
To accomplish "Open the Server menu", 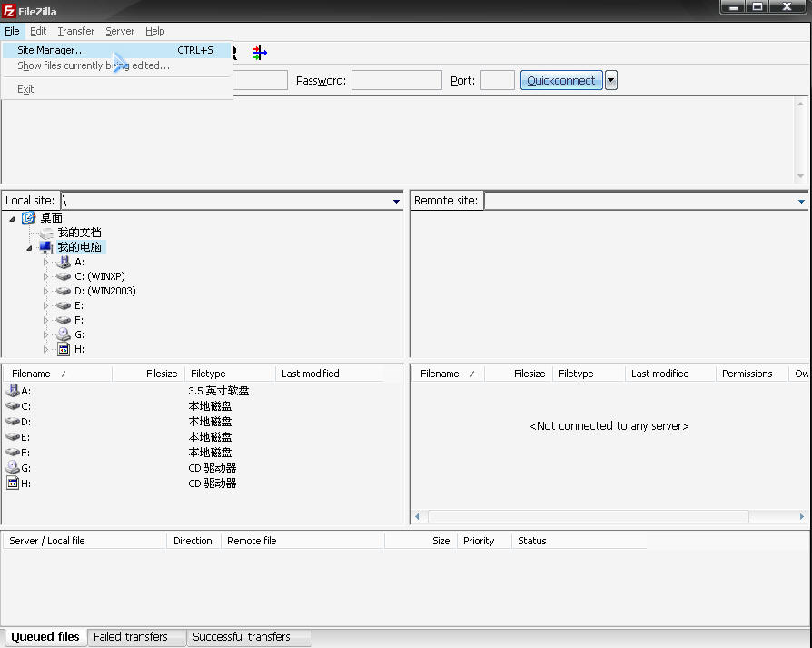I will click(120, 31).
